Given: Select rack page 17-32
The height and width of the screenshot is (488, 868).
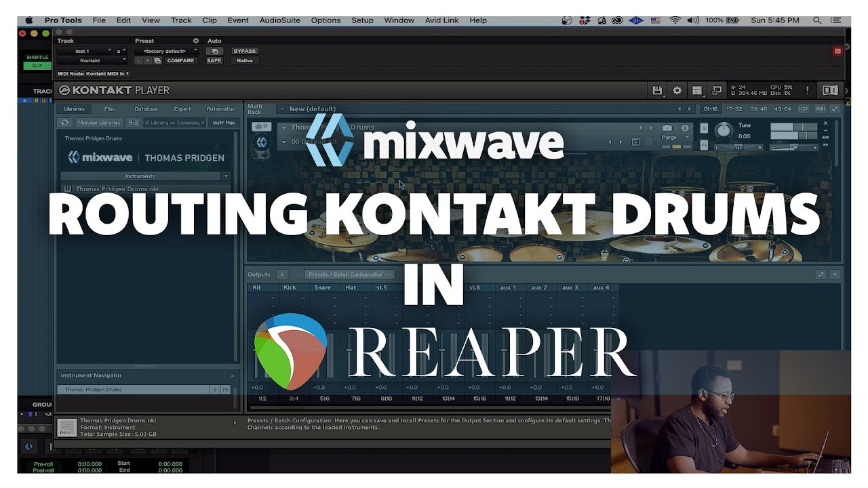Looking at the screenshot, I should [x=734, y=108].
